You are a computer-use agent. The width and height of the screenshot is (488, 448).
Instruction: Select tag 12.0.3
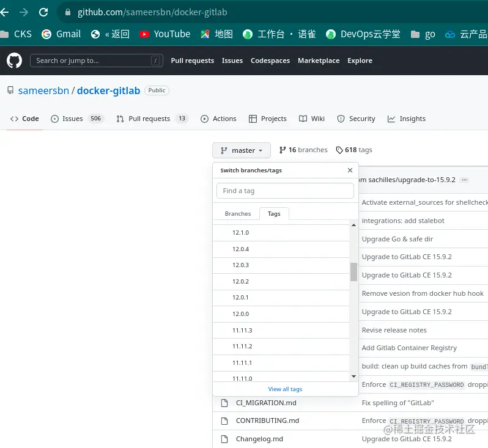[281, 265]
